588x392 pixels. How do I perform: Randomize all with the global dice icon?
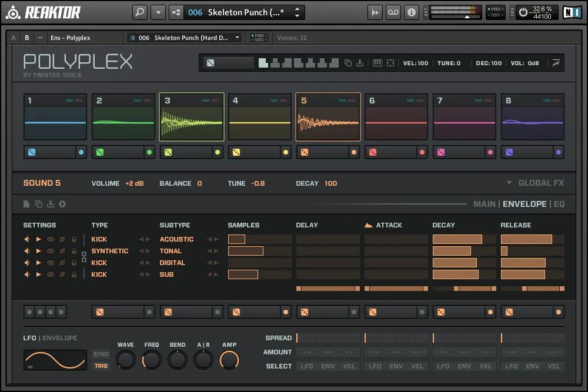pyautogui.click(x=211, y=63)
